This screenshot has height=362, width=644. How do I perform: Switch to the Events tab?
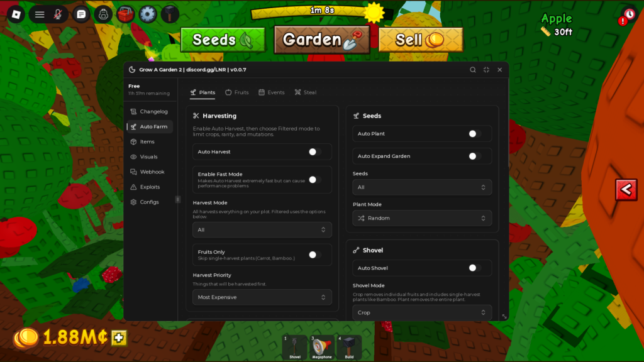[x=272, y=92]
